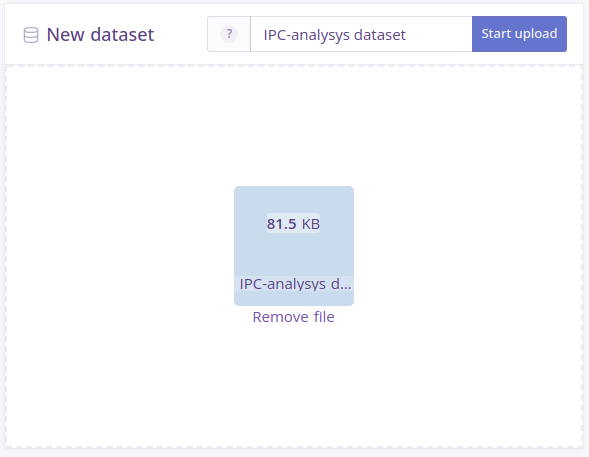Open the question mark help icon
Image resolution: width=589 pixels, height=457 pixels.
pyautogui.click(x=229, y=34)
